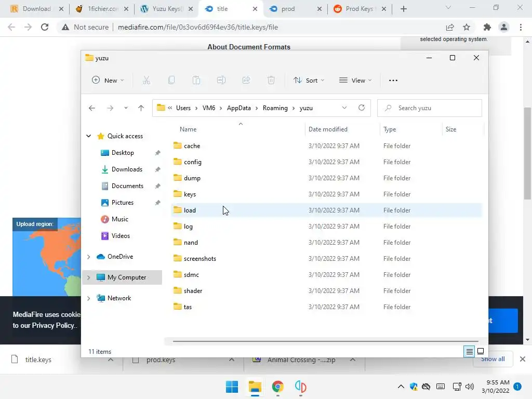Show hidden tray icons chevron
The image size is (532, 399).
point(401,387)
